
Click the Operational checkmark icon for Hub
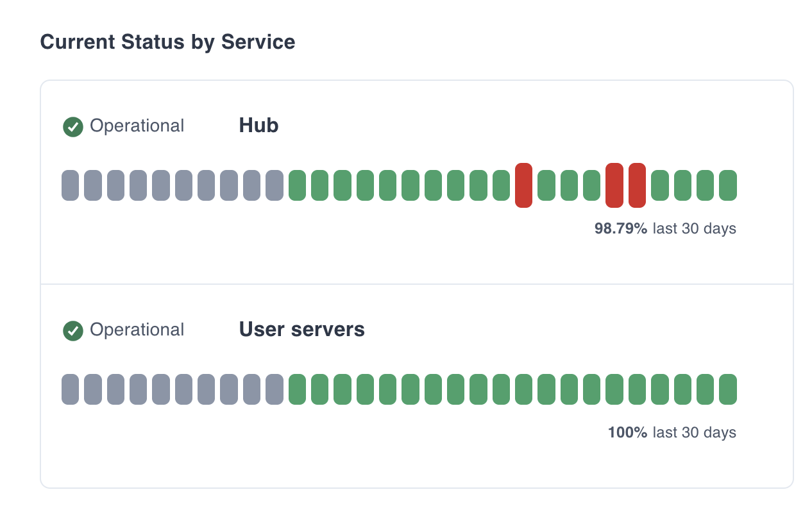click(x=72, y=126)
